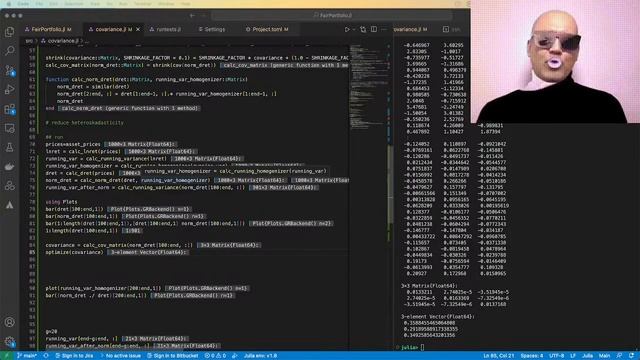640x360 pixels.
Task: Click the Synchronize Changes icon in status bar
Action: pos(46,356)
